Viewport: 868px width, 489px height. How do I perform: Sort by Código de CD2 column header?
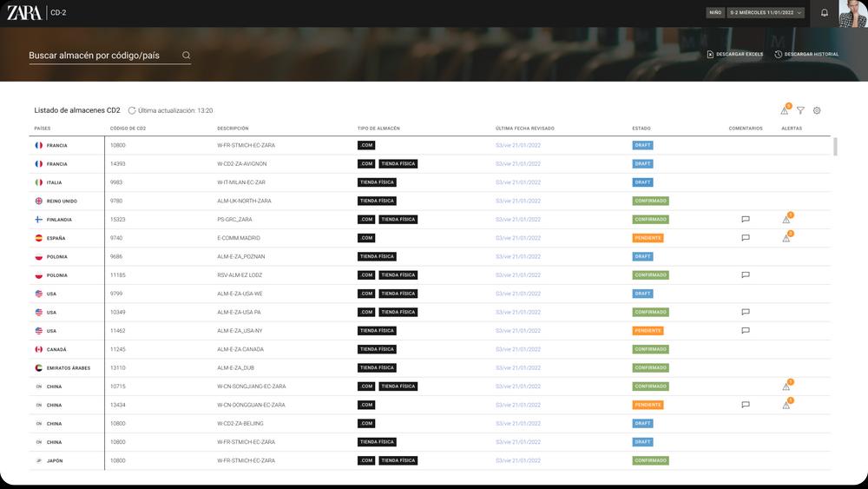[x=128, y=128]
